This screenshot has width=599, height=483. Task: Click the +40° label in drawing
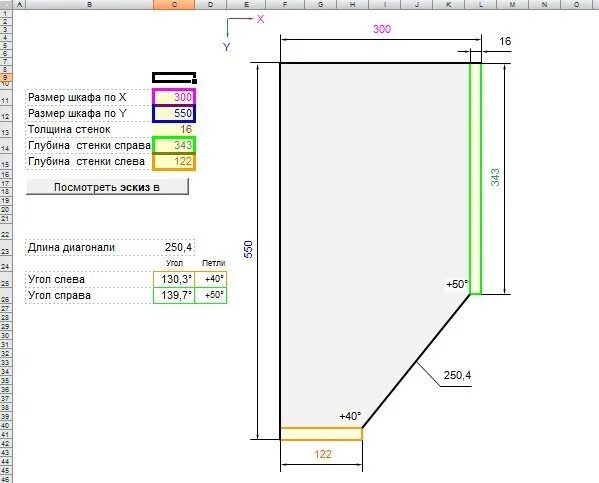click(350, 416)
